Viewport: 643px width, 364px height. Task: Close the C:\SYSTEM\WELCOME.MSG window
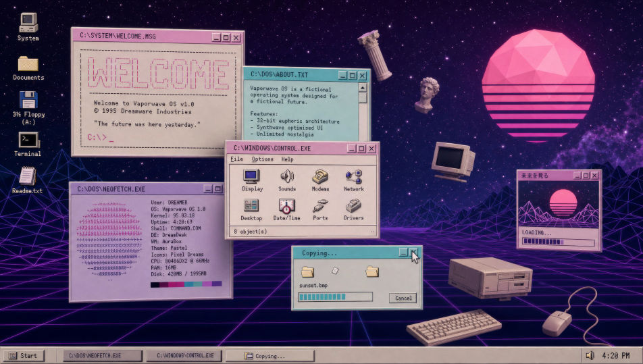pos(236,38)
